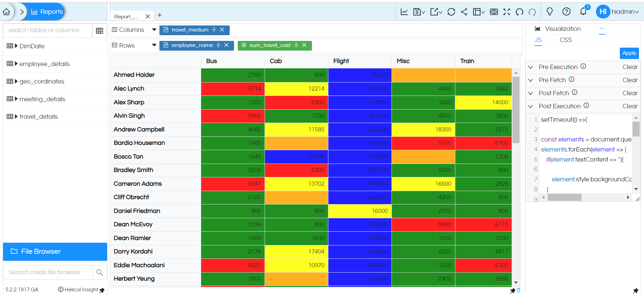Clear the Pre Fetch script
The width and height of the screenshot is (644, 294).
[630, 80]
